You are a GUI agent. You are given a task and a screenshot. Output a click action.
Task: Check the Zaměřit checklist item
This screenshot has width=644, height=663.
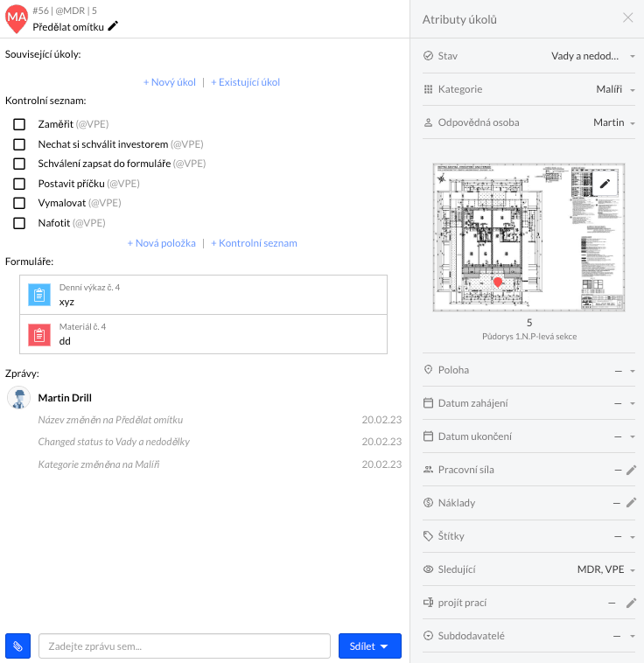coord(19,124)
